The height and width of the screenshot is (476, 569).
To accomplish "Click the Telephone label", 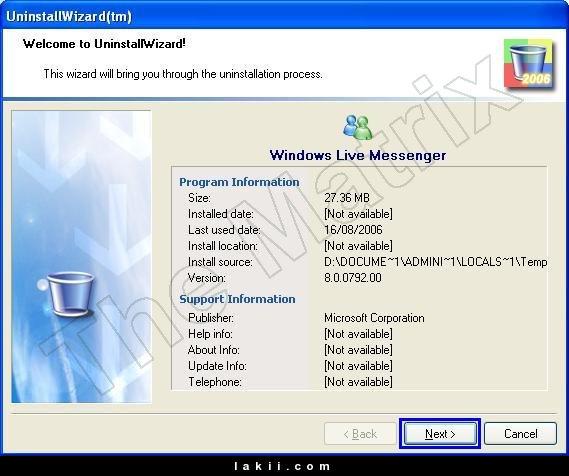I will (x=215, y=382).
